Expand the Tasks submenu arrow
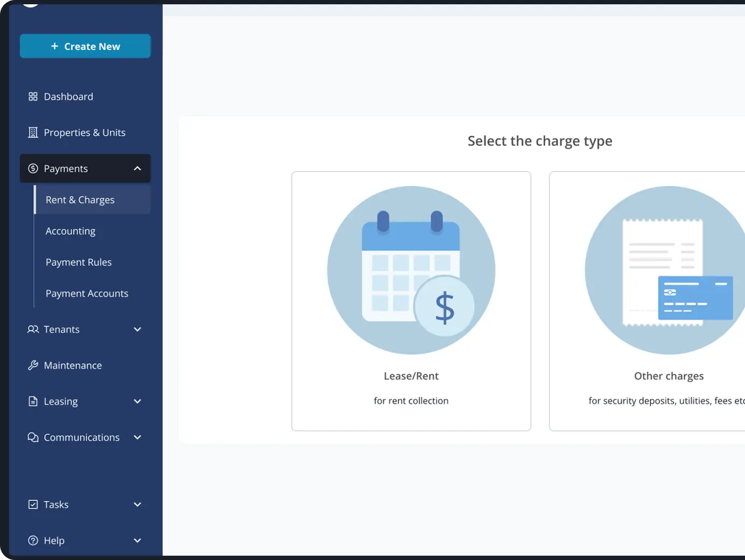Viewport: 745px width, 560px height. click(x=137, y=505)
